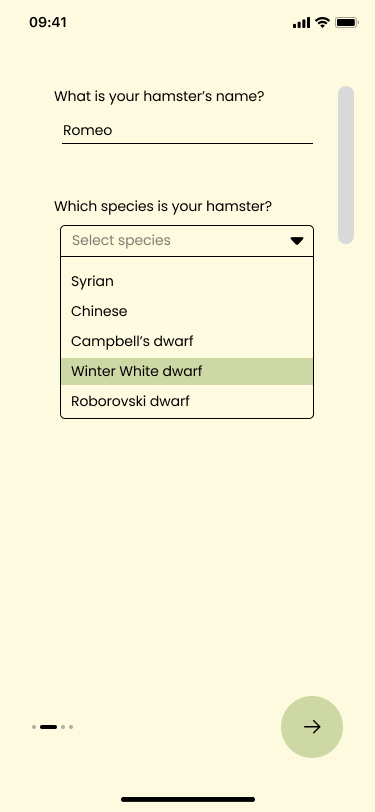Open the Select species combo box
The height and width of the screenshot is (812, 375).
187,241
